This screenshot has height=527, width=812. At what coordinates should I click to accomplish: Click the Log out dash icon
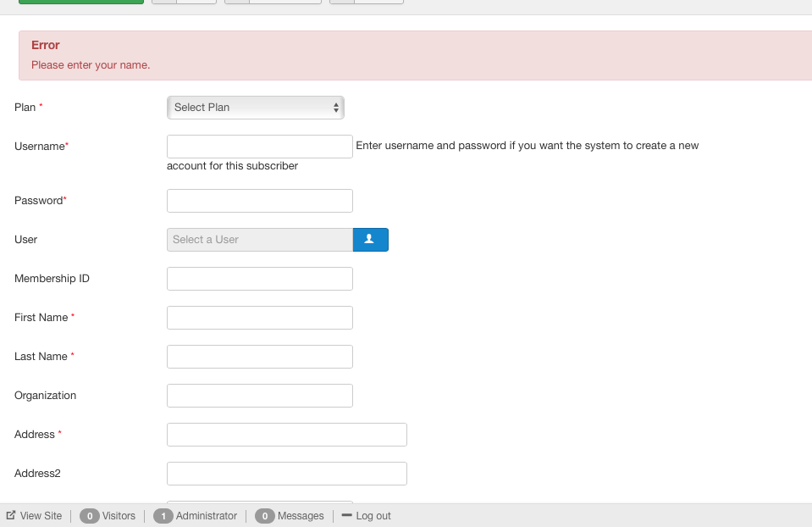point(347,515)
